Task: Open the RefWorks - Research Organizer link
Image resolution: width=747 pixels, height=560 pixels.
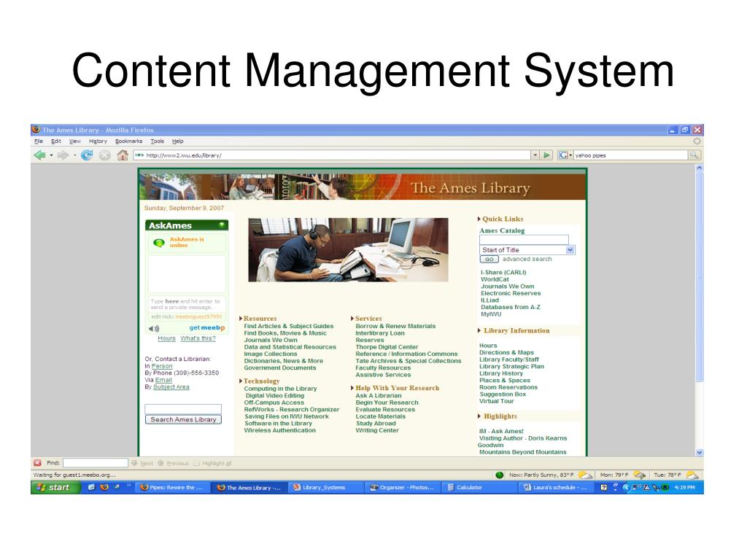Action: 292,410
